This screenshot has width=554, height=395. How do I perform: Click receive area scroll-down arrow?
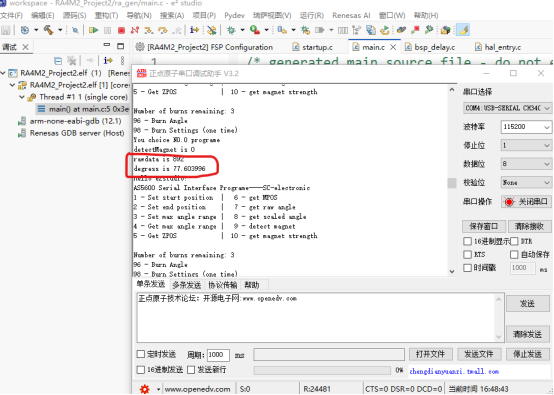click(x=452, y=271)
